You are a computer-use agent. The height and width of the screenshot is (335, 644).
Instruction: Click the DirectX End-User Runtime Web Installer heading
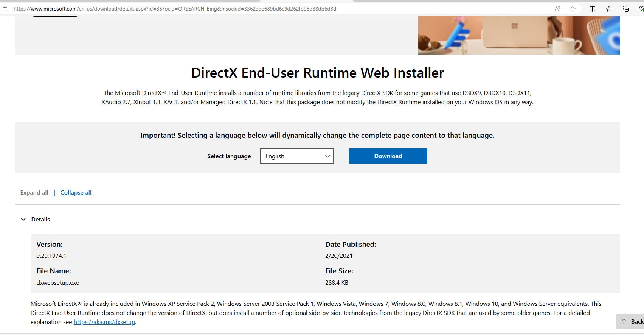318,73
